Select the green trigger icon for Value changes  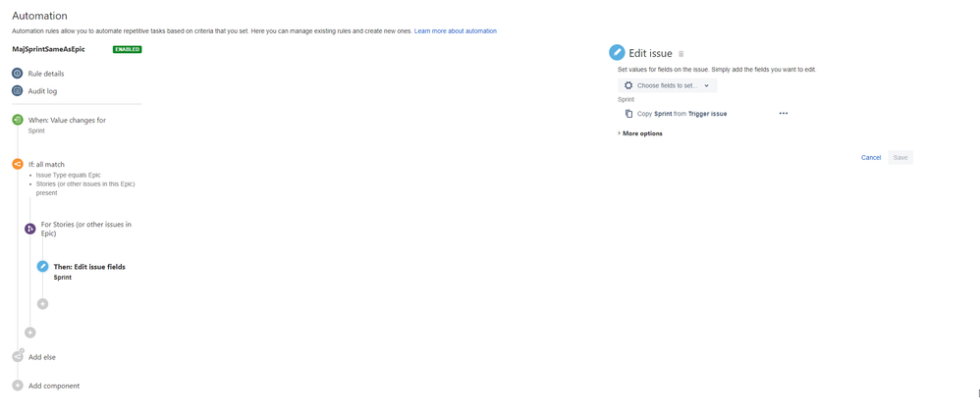pos(18,120)
